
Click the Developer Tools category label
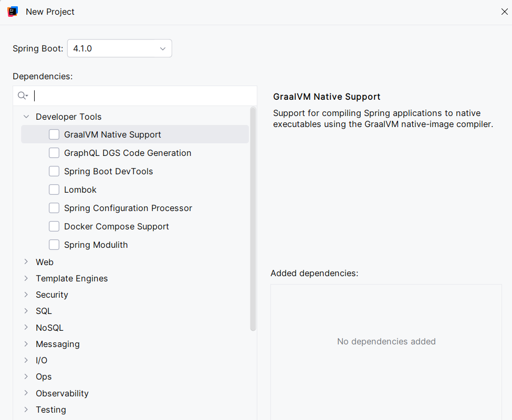click(x=69, y=117)
